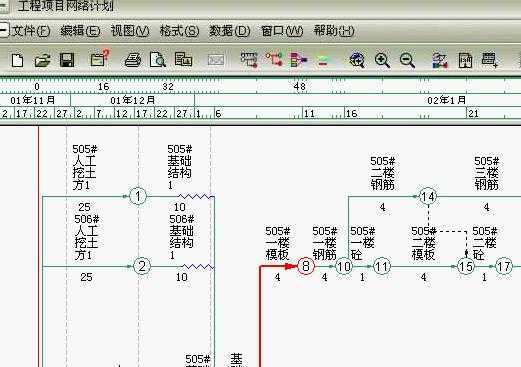Click the 505# 二楼钢筋 activity label
The width and height of the screenshot is (521, 367).
(383, 173)
